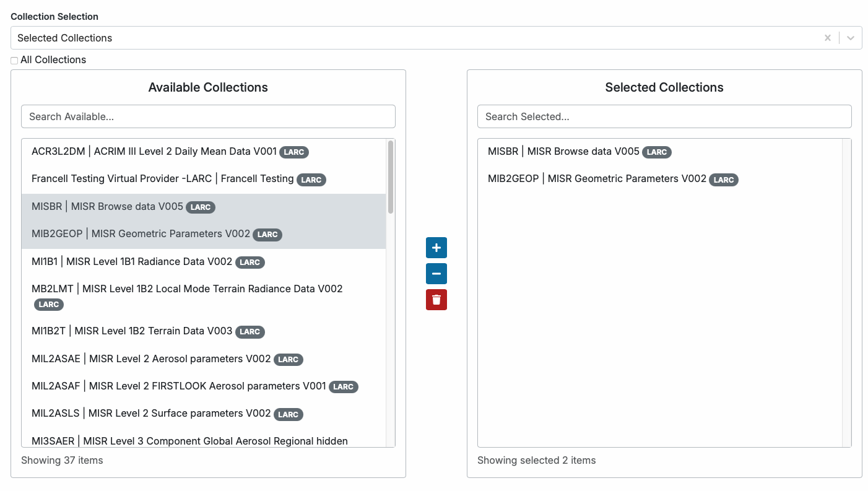Click Available Collections list scrollbar thumb
The image size is (868, 491).
391,177
